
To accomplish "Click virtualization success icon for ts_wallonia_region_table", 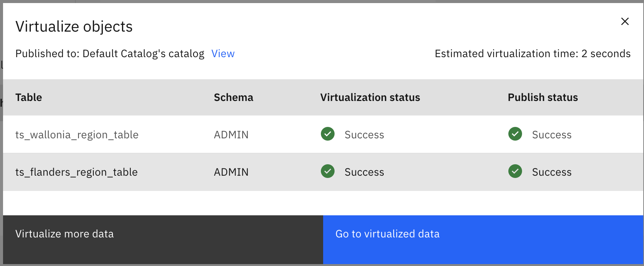I will [328, 134].
